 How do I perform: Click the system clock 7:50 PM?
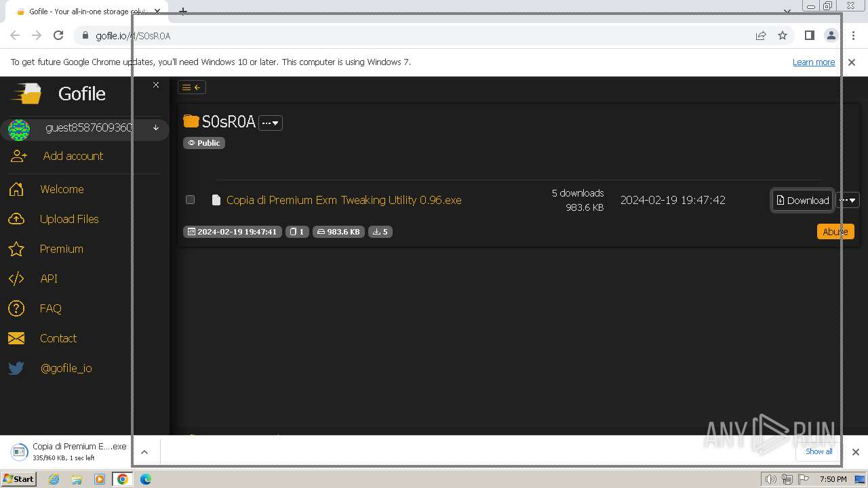coord(833,479)
